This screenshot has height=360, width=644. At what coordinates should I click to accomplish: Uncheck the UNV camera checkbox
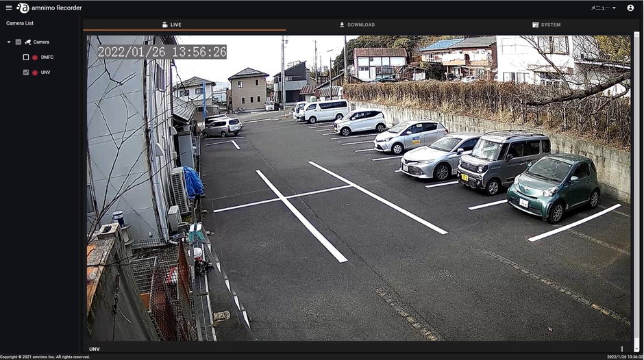[x=26, y=73]
